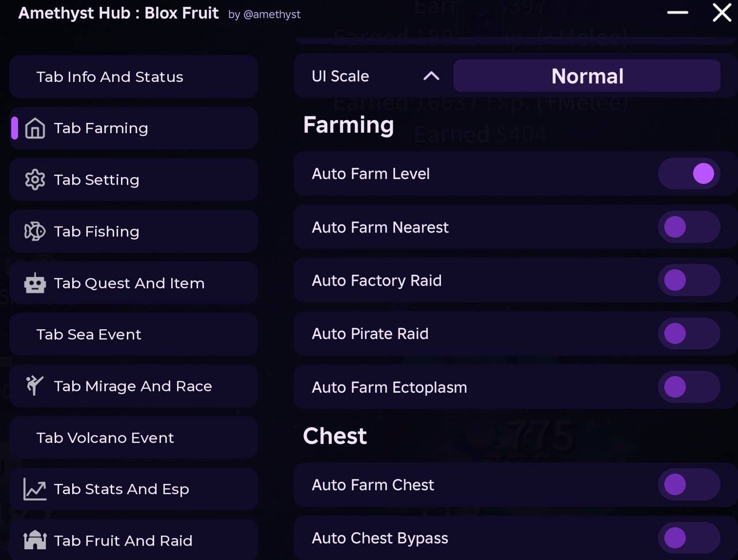Toggle Auto Pirate Raid on
738x560 pixels.
pyautogui.click(x=689, y=333)
